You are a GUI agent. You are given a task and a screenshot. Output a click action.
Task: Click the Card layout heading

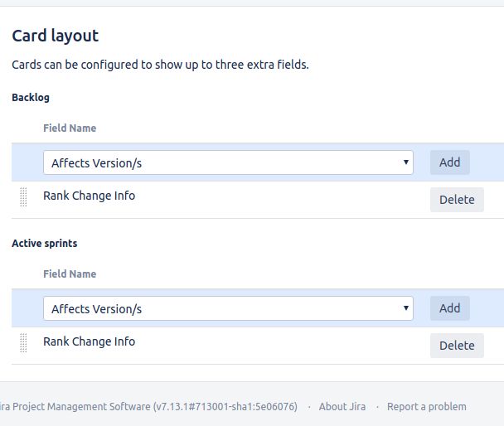(x=55, y=36)
